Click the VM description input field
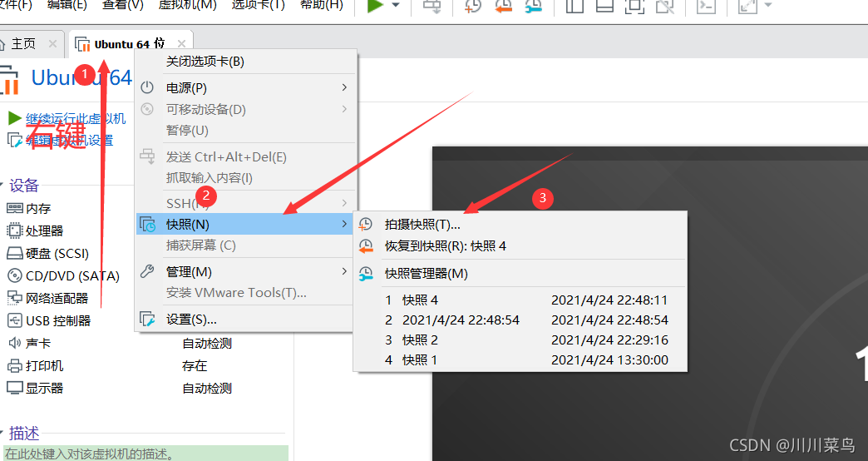 tap(146, 454)
